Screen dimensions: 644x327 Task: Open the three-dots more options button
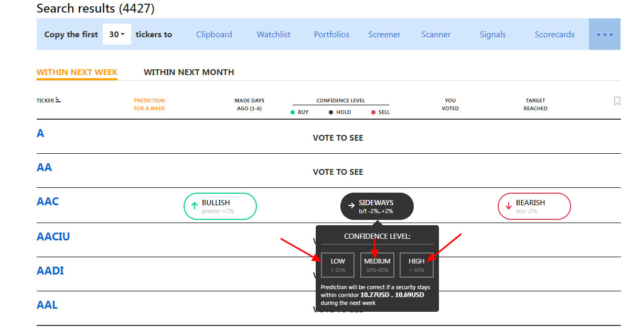coord(605,35)
